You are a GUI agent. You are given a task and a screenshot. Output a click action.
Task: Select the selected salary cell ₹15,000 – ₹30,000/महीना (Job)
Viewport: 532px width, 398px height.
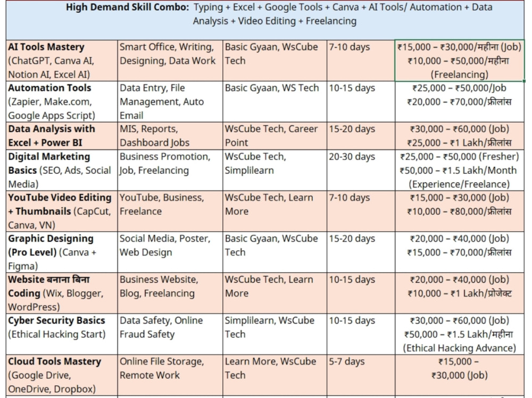click(x=460, y=61)
